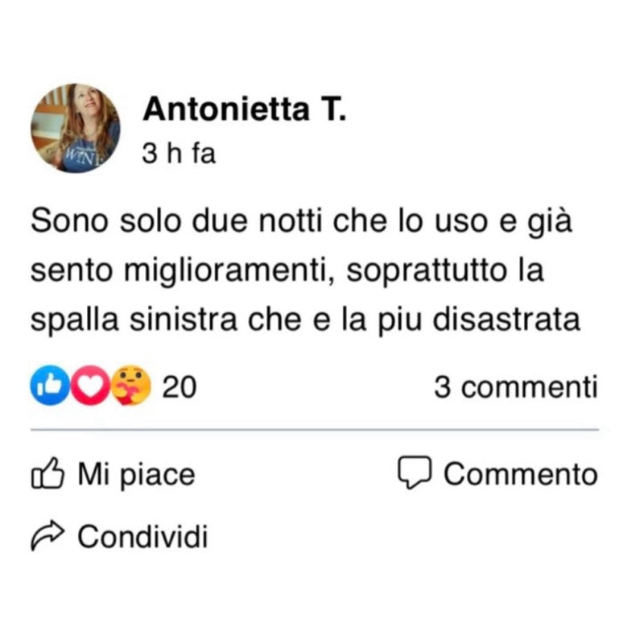This screenshot has width=644, height=644.
Task: View the reaction count number 20
Action: coord(179,388)
